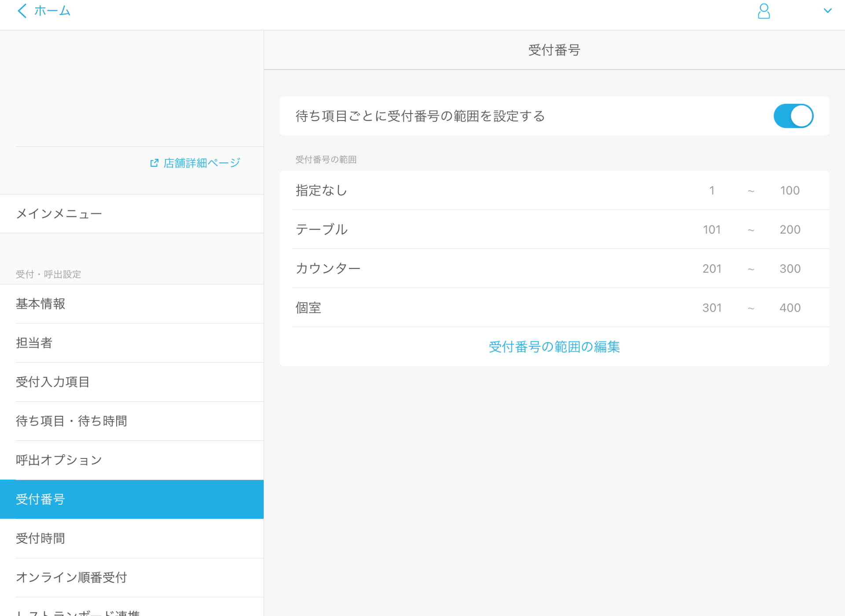The width and height of the screenshot is (845, 616).
Task: Click the user account profile icon
Action: pyautogui.click(x=764, y=11)
